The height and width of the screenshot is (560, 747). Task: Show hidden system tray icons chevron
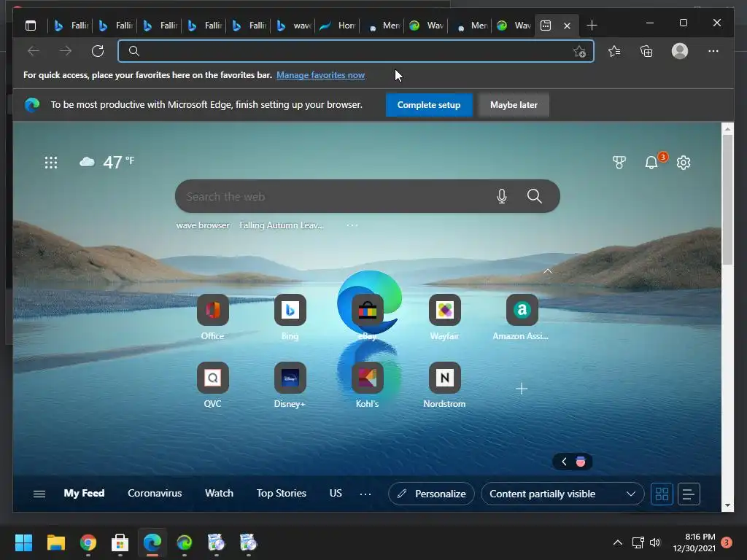point(617,542)
